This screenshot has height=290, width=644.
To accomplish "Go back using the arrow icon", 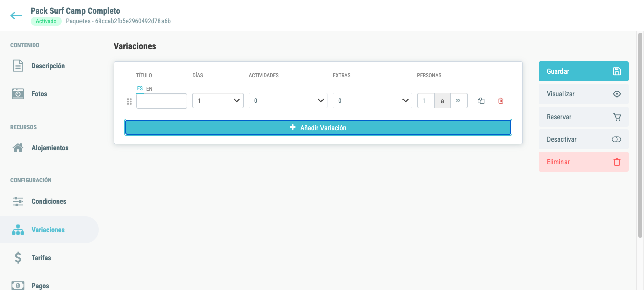I will (x=16, y=16).
